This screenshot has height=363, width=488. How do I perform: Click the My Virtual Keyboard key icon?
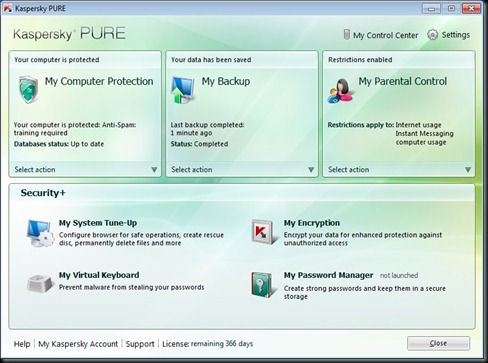pyautogui.click(x=40, y=284)
